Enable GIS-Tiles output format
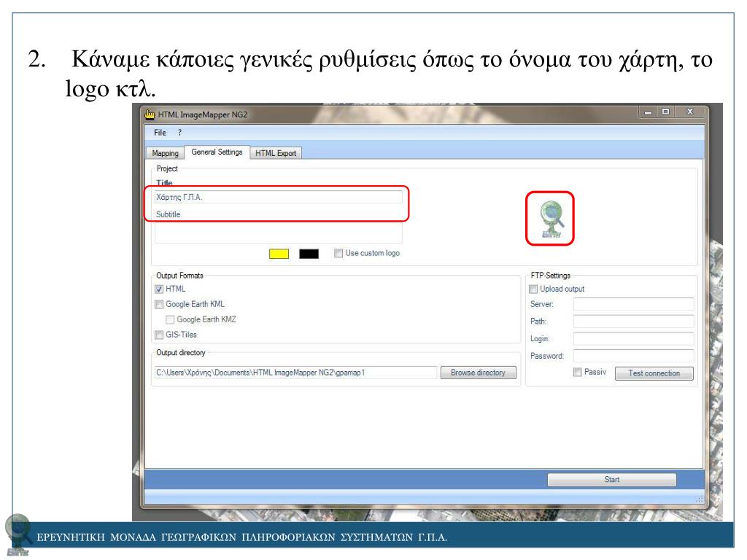 coord(159,335)
